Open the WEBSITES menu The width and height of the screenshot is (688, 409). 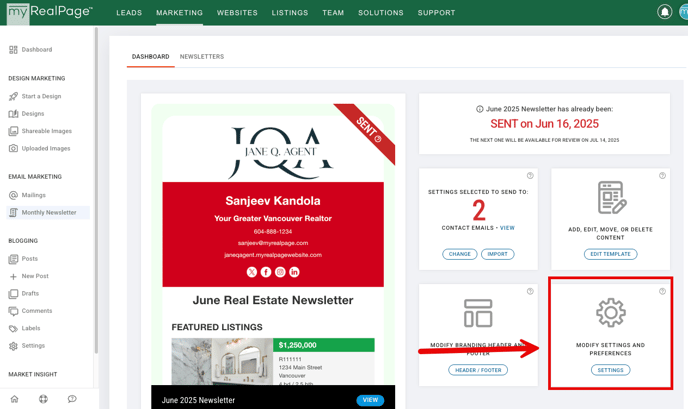tap(237, 13)
